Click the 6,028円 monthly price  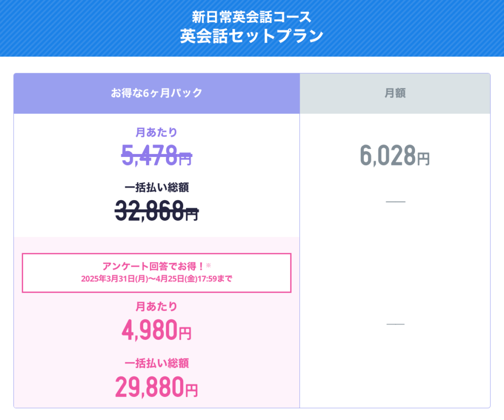(395, 155)
